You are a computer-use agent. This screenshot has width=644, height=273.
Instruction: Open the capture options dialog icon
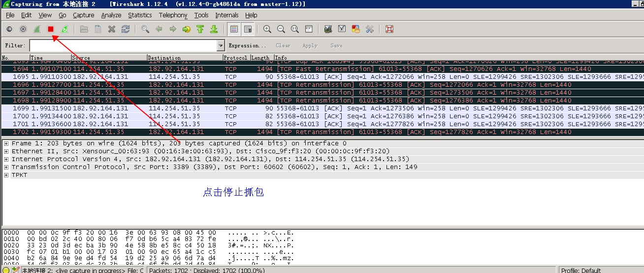tap(23, 29)
